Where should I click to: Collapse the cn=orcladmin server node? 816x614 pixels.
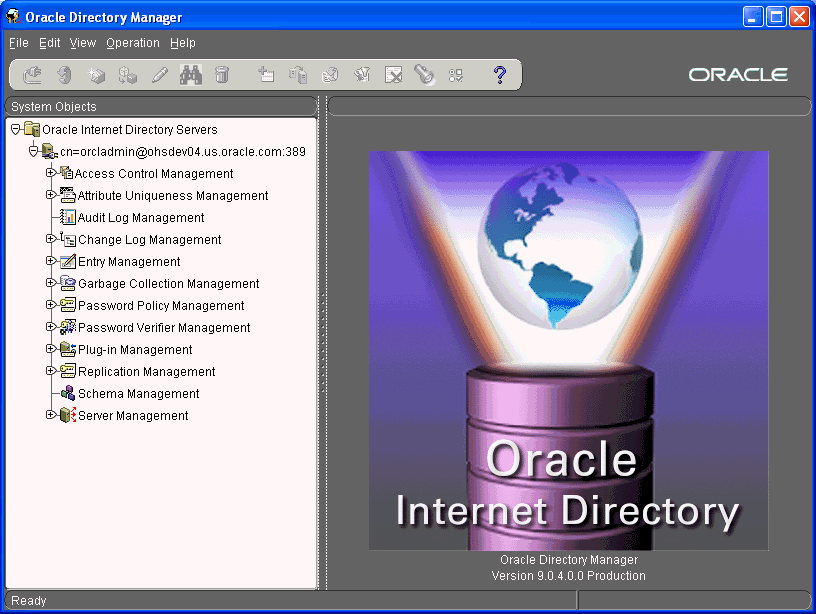tap(33, 151)
